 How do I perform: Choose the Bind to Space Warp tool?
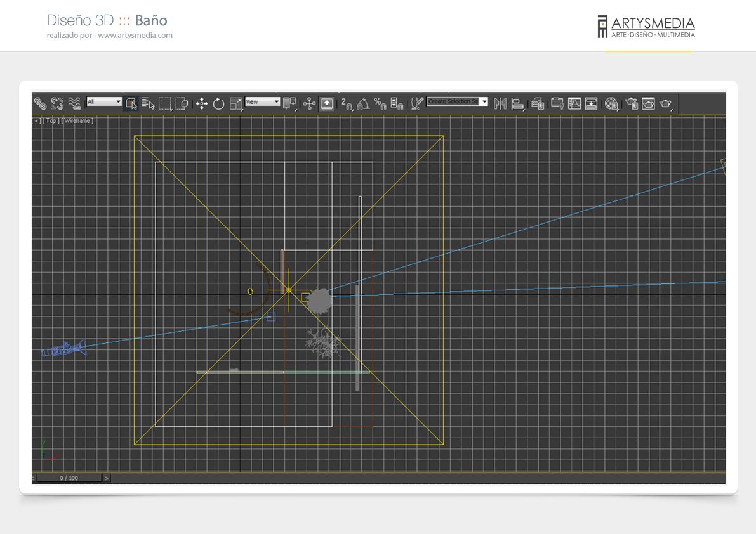pyautogui.click(x=74, y=103)
